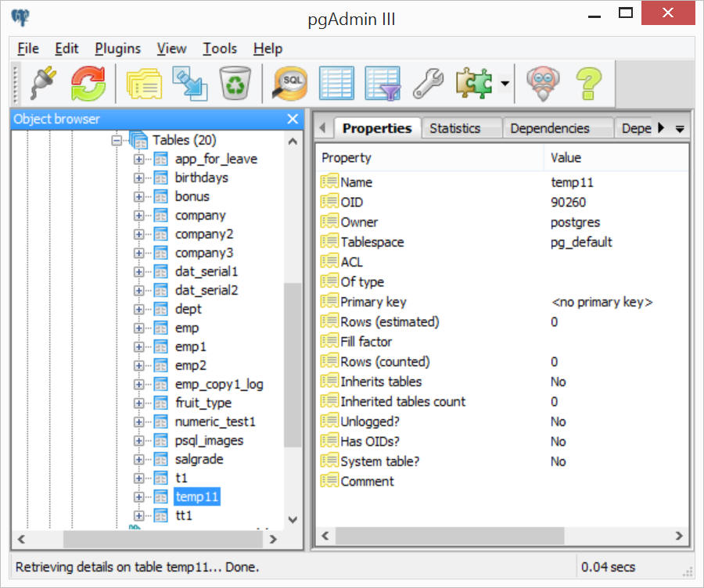
Task: Click the right tab scroll arrow
Action: point(660,128)
